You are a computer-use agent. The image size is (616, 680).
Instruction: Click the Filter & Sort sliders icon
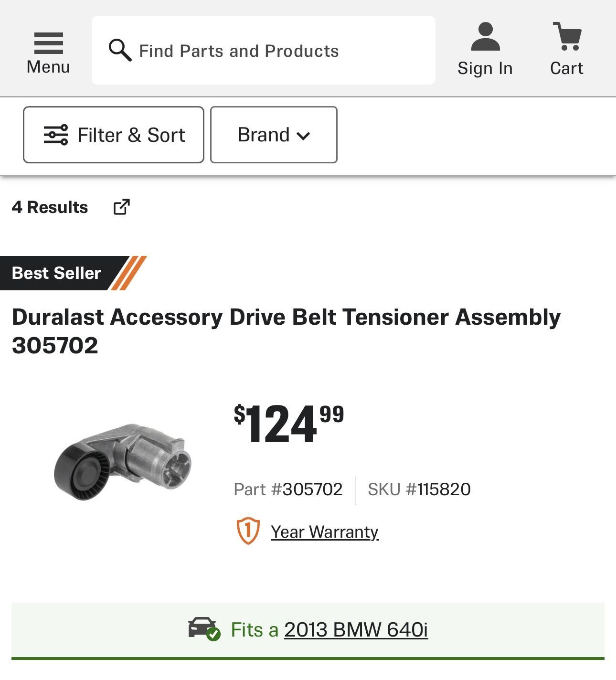click(56, 135)
